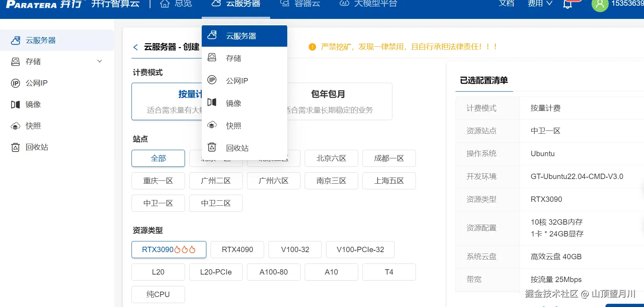Open the 费用 dropdown in top bar
The width and height of the screenshot is (644, 307).
[x=540, y=4]
